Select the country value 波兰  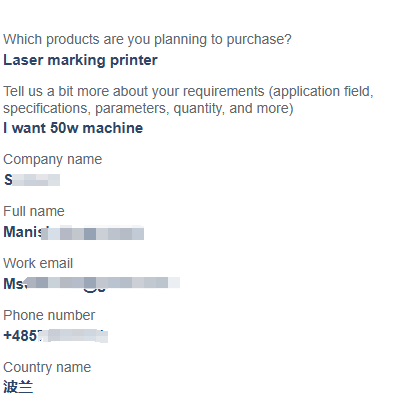(18, 387)
